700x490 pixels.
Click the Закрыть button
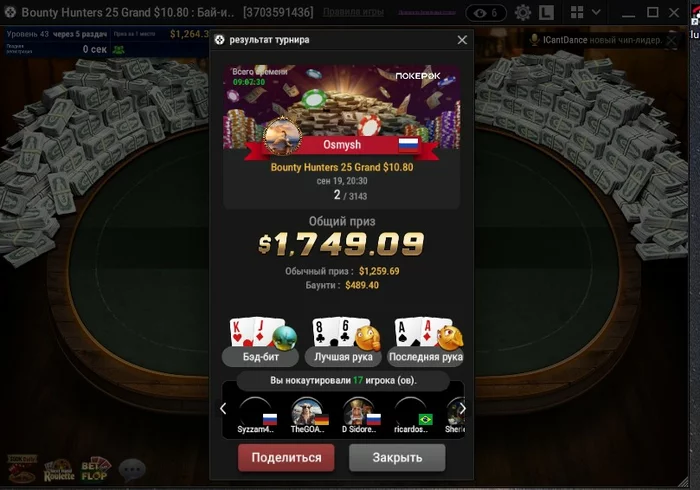(397, 457)
